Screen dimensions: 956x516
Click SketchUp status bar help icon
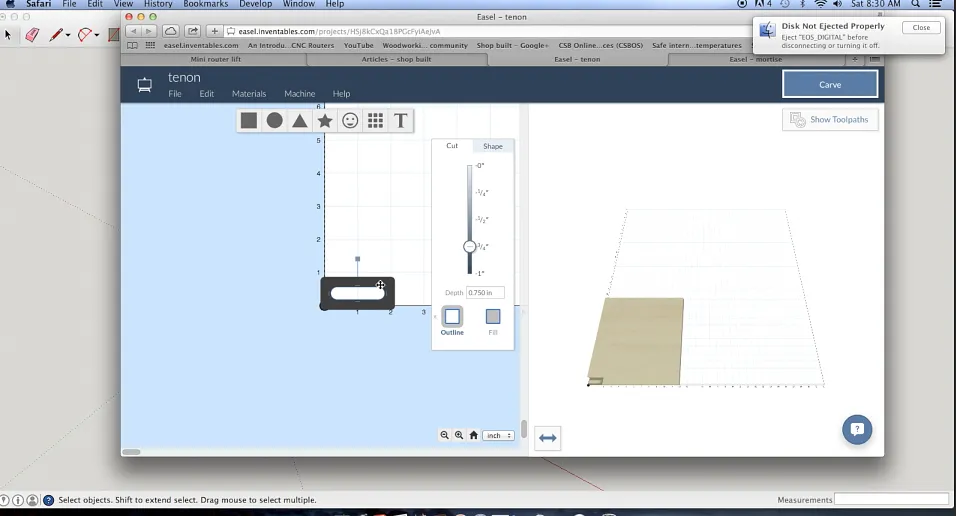click(x=49, y=500)
